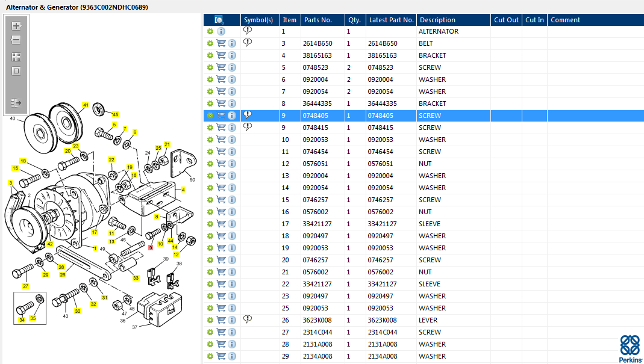Click the search icon in table header
Screen dimensions: 644x364
coord(219,20)
